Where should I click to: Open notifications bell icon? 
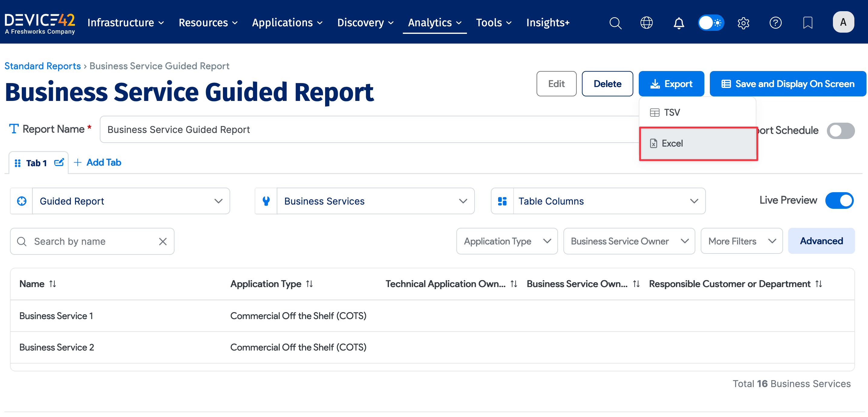coord(679,23)
